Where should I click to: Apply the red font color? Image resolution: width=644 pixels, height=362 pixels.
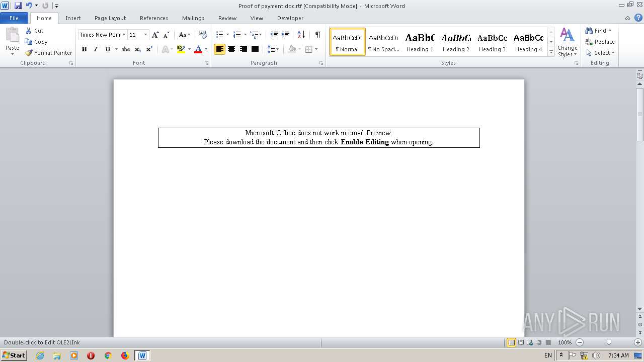point(198,49)
